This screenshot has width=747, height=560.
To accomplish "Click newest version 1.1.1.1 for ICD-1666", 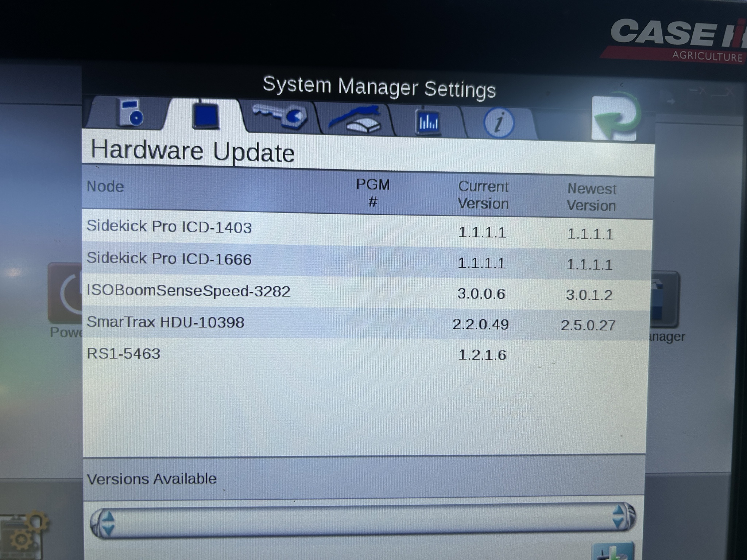I will 589,264.
